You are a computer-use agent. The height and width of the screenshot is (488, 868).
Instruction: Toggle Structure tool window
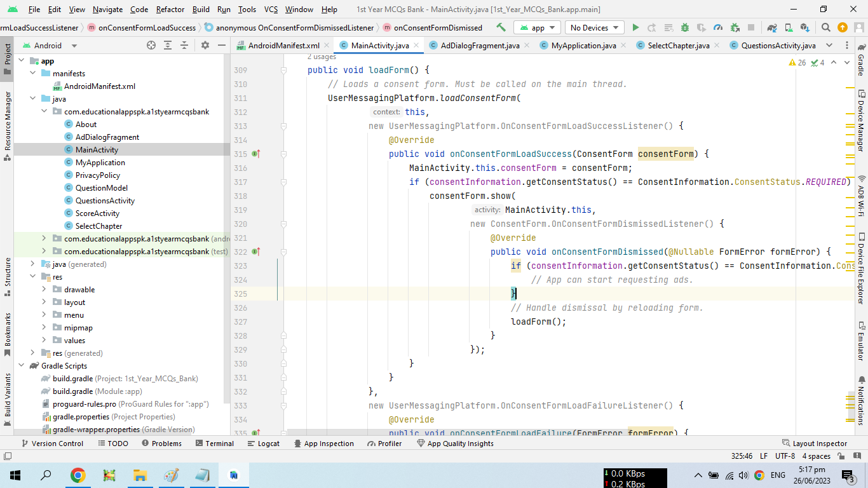coord(7,277)
